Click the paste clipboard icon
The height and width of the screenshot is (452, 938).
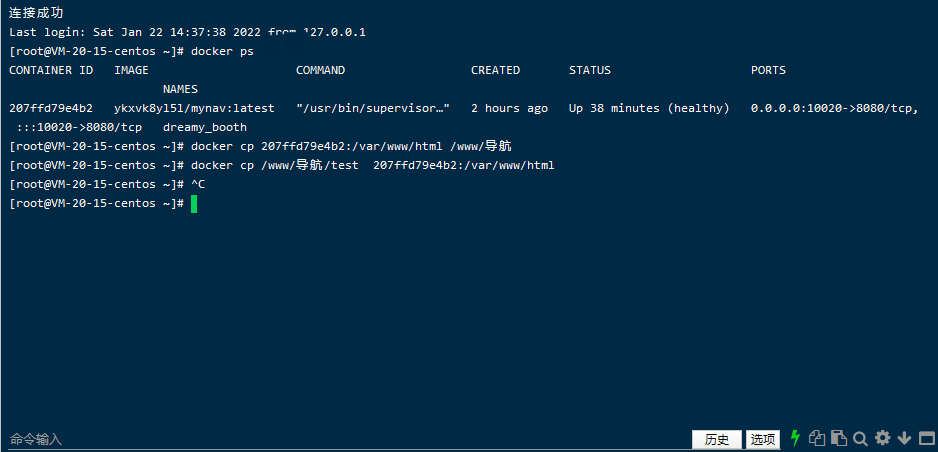pyautogui.click(x=840, y=438)
